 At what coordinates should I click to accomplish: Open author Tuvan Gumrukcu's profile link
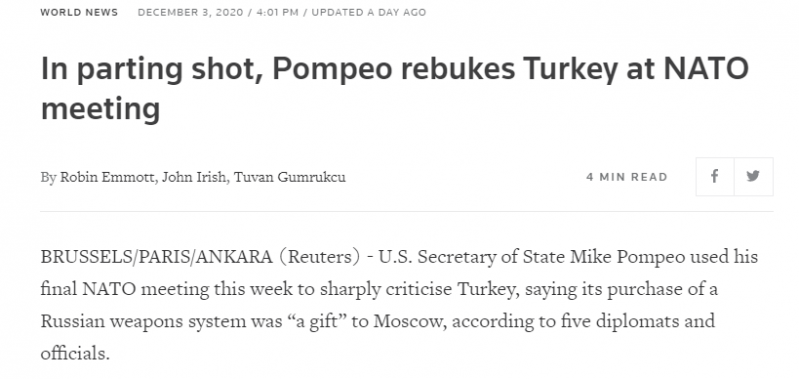(289, 177)
